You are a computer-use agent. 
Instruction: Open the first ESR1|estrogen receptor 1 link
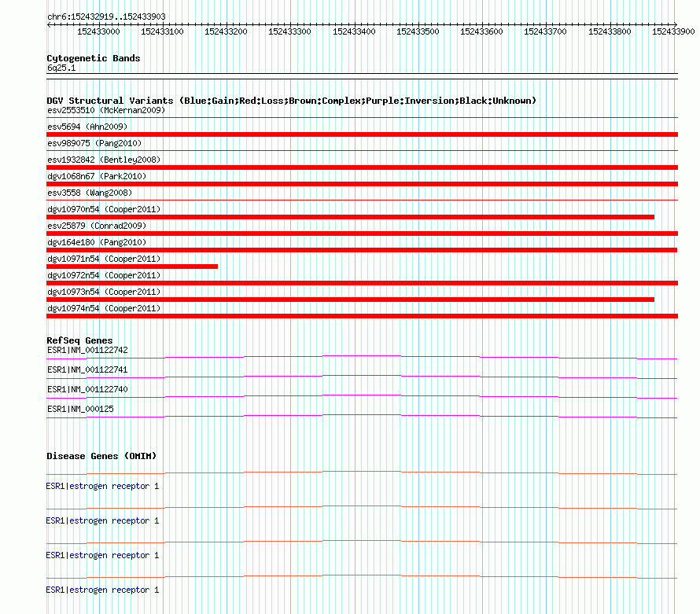coord(102,486)
